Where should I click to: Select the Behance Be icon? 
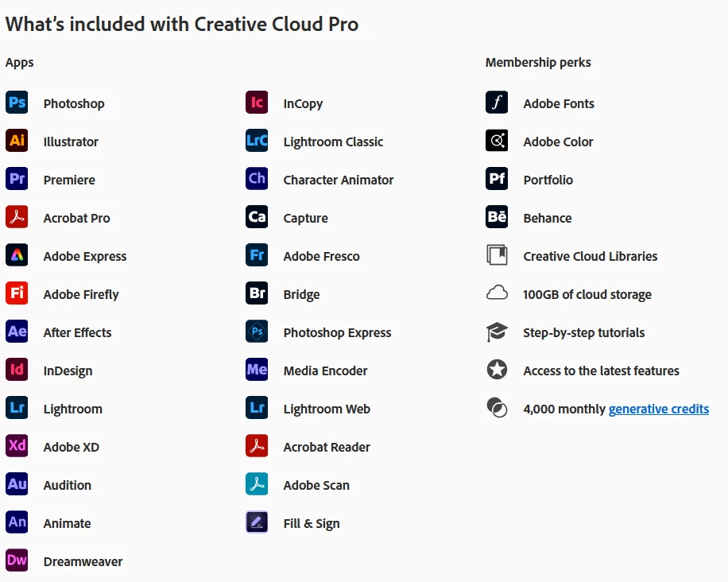point(497,217)
